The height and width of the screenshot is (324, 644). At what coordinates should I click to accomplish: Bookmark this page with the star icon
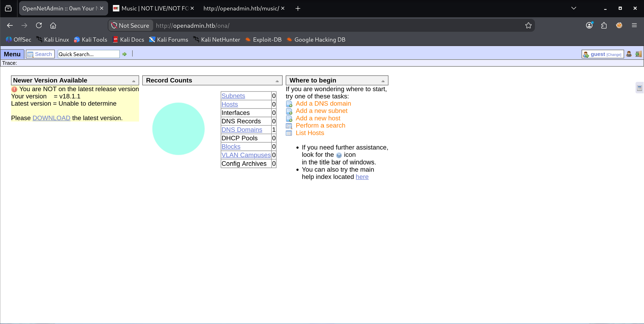pos(528,25)
